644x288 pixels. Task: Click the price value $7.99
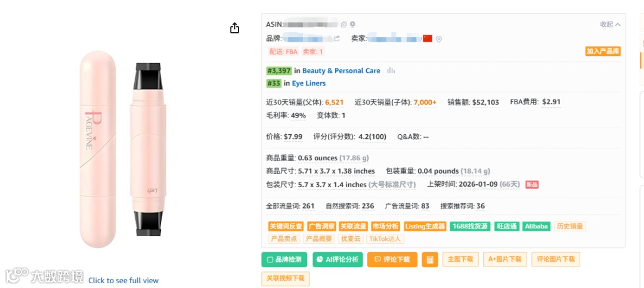tap(293, 137)
